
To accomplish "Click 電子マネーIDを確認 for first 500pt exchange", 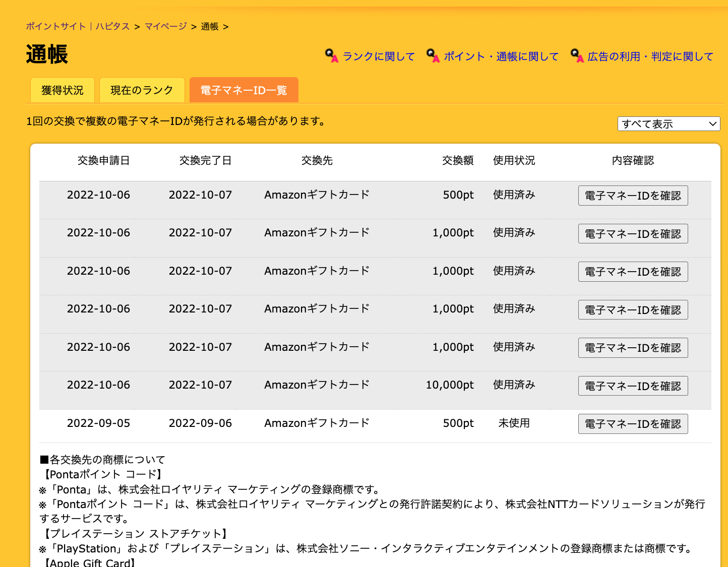I will pyautogui.click(x=633, y=196).
